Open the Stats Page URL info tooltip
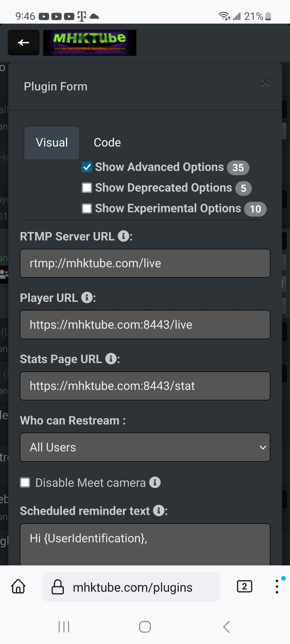The height and width of the screenshot is (644, 290). coord(111,359)
